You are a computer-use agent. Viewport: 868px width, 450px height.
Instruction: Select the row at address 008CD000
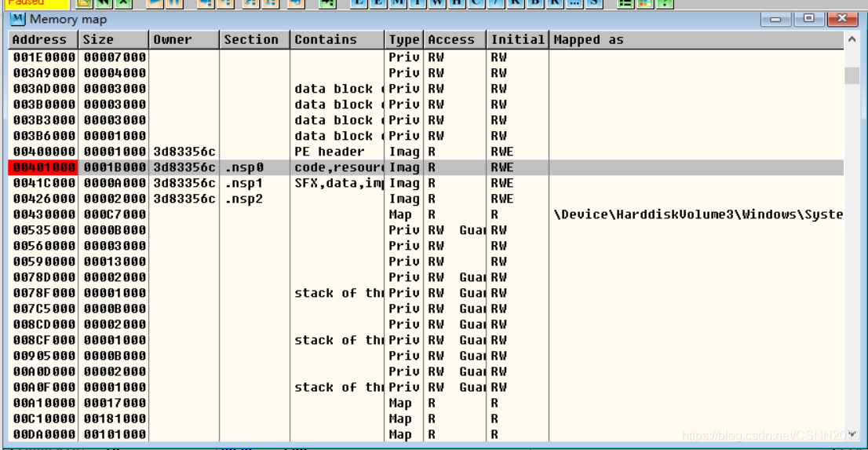[426, 324]
